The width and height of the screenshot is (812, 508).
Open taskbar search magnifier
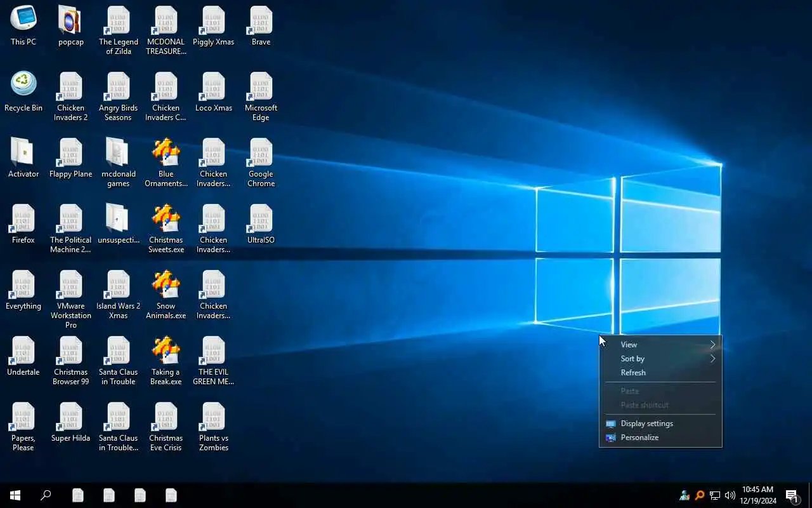tap(46, 495)
